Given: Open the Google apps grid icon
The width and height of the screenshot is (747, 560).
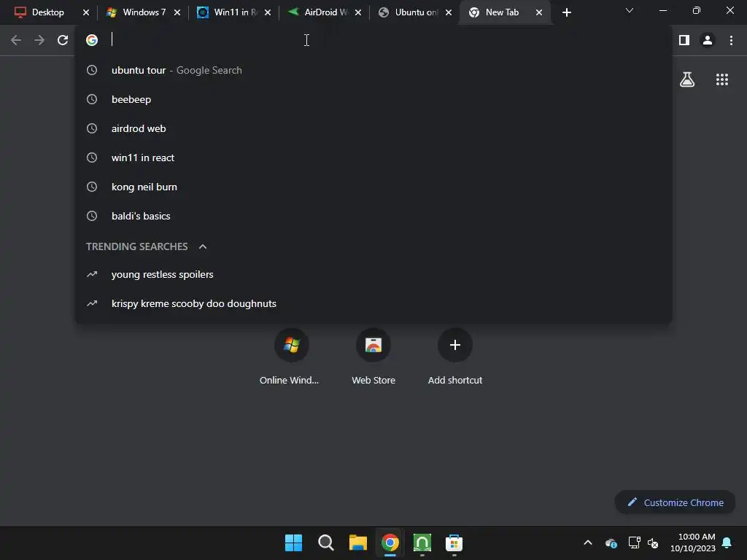Looking at the screenshot, I should point(721,79).
